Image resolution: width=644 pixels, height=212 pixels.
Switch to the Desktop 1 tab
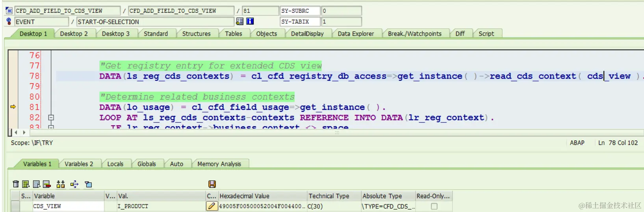point(33,34)
